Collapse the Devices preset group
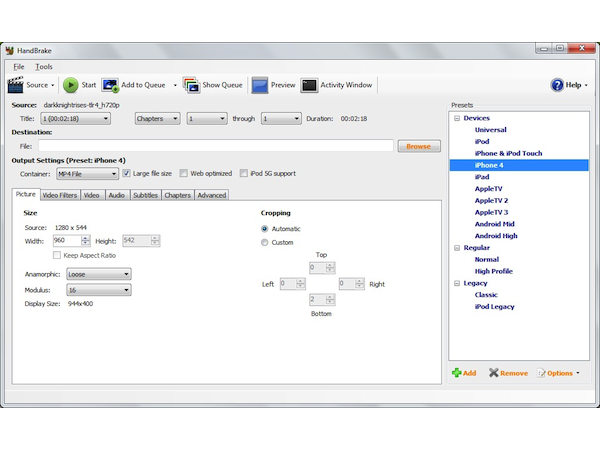This screenshot has width=600, height=450. [457, 118]
